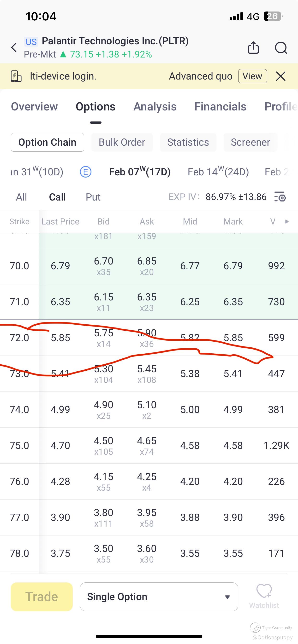298x644 pixels.
Task: Tap the yellow Trade button
Action: 42,597
